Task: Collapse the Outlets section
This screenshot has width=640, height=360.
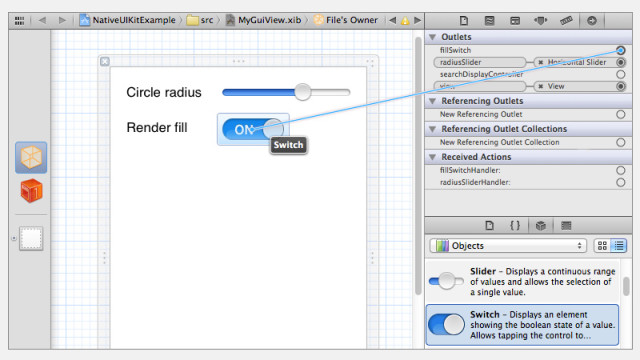Action: click(x=432, y=37)
